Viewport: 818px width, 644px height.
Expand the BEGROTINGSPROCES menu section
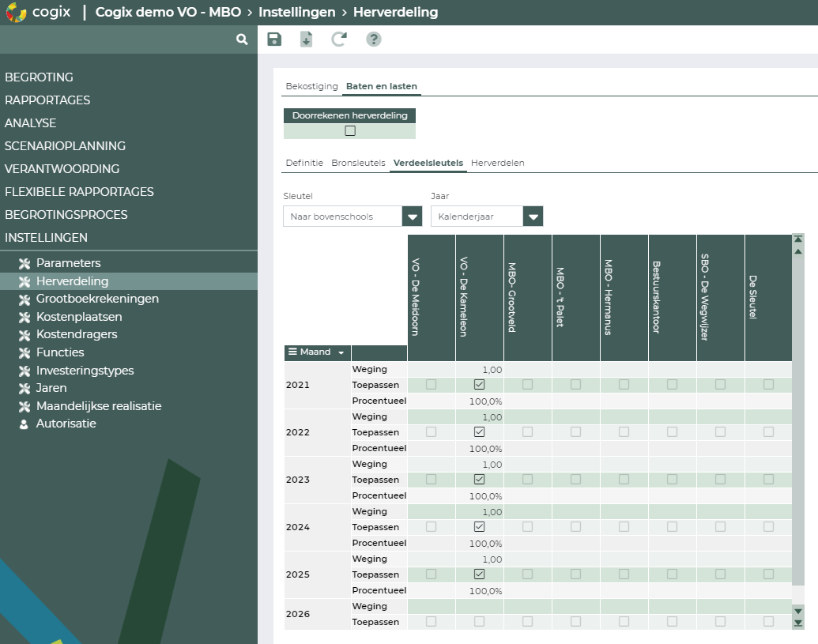click(x=66, y=215)
